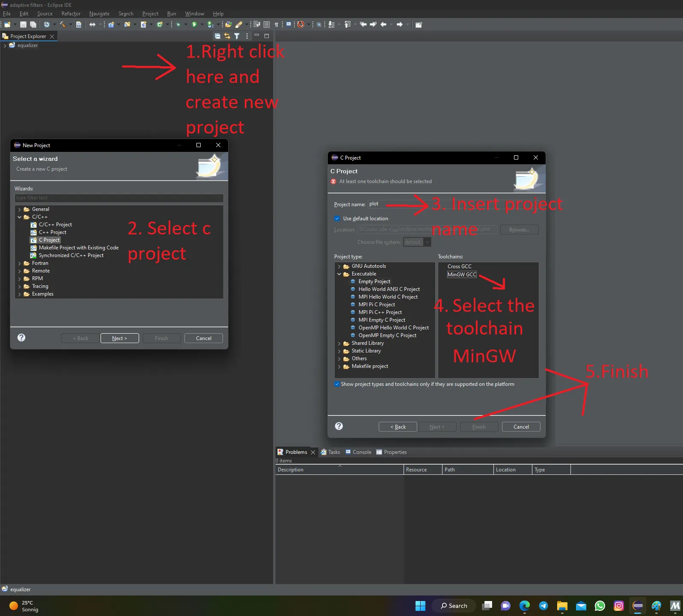Click Finish in C Project dialog
Screen dimensions: 683x616
point(479,427)
